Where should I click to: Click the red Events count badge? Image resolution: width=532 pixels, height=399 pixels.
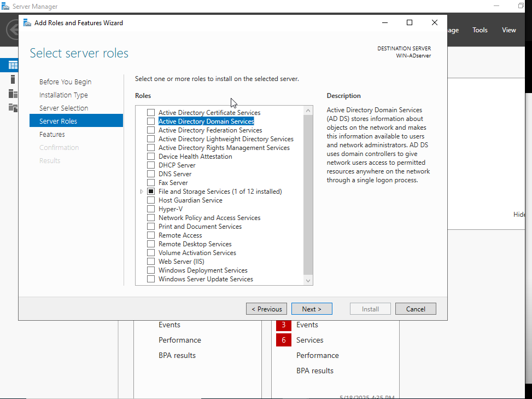(x=283, y=325)
